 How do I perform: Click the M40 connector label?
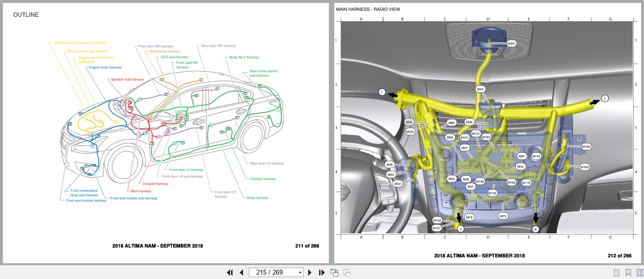pyautogui.click(x=391, y=174)
